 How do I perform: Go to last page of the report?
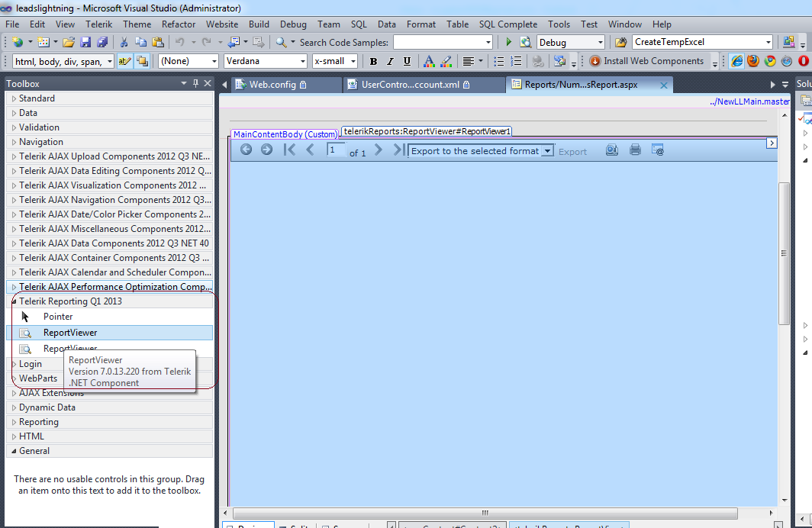(x=398, y=150)
